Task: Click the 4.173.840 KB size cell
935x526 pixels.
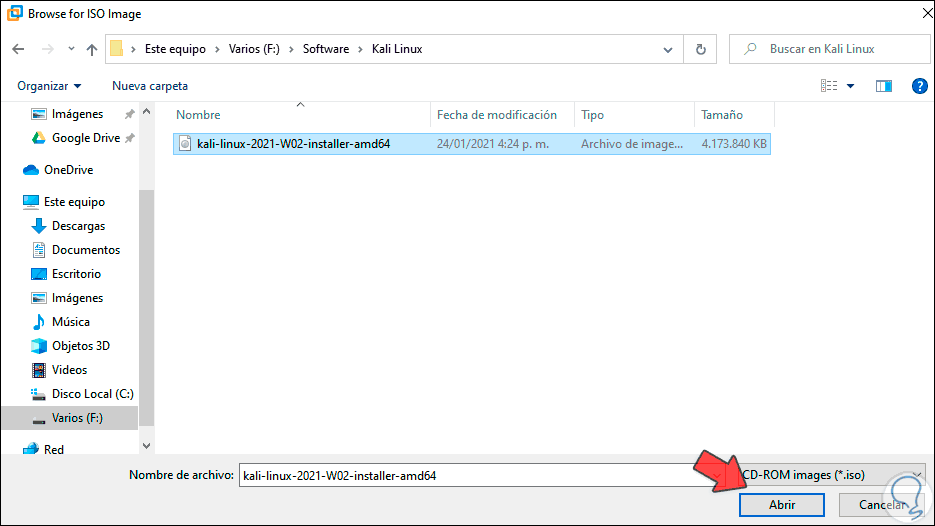Action: (734, 144)
